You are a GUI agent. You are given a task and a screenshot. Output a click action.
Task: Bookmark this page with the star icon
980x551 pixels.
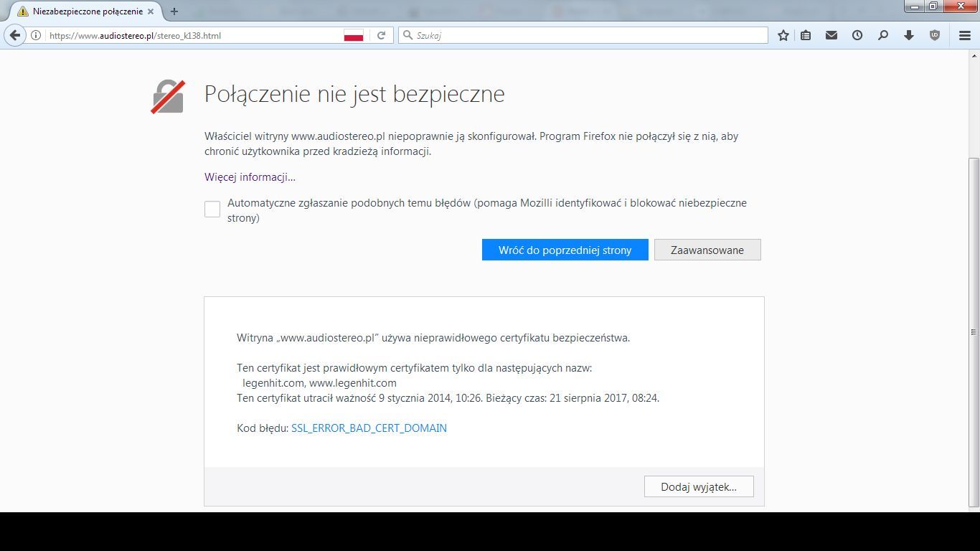[783, 35]
